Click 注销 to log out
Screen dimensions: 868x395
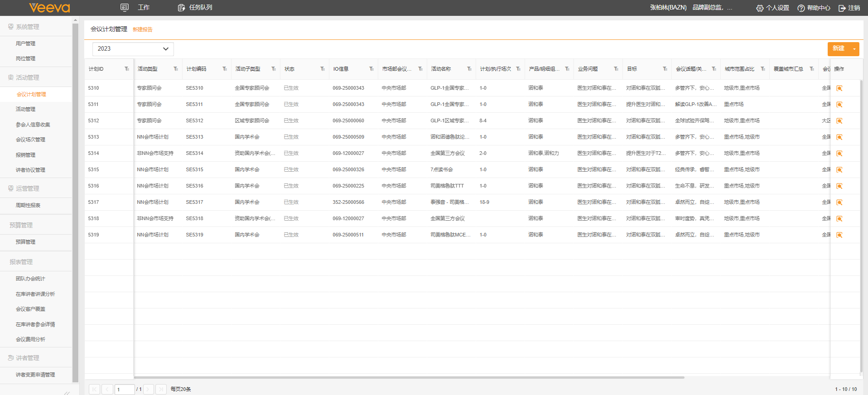click(849, 8)
